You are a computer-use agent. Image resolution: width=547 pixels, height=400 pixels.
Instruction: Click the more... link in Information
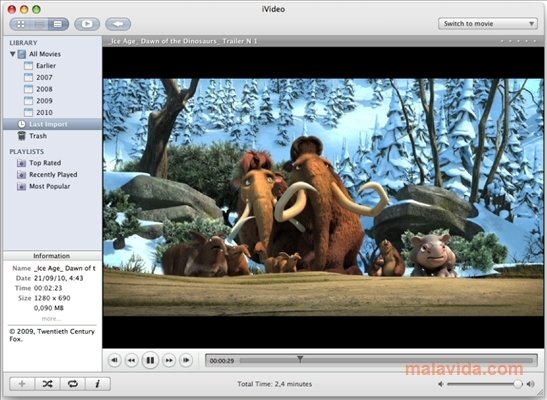coord(52,319)
